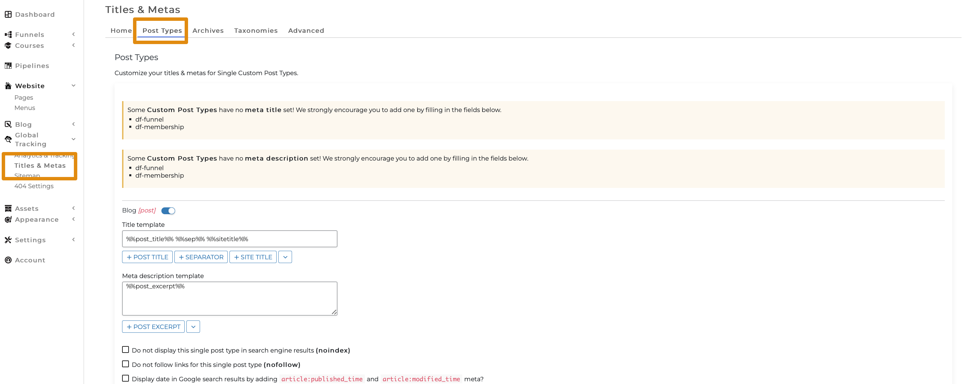Go to 404 Settings in sidebar
The width and height of the screenshot is (980, 384).
tap(34, 186)
